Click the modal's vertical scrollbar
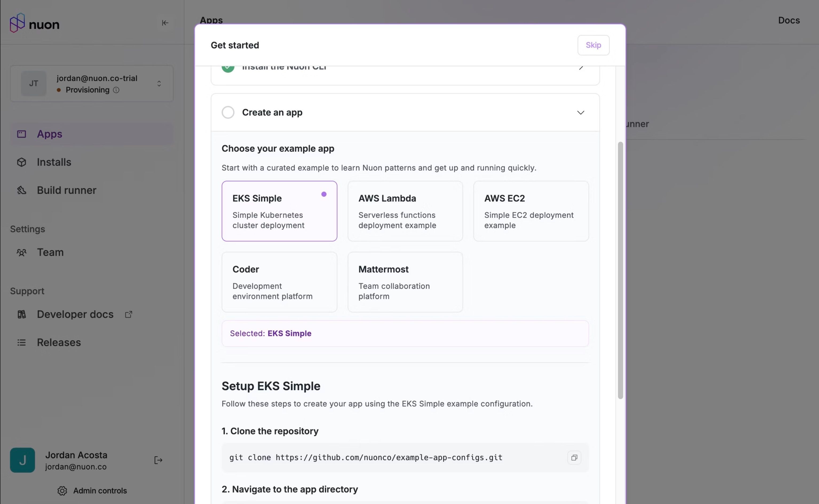Screen dimensions: 819x504 [620, 270]
